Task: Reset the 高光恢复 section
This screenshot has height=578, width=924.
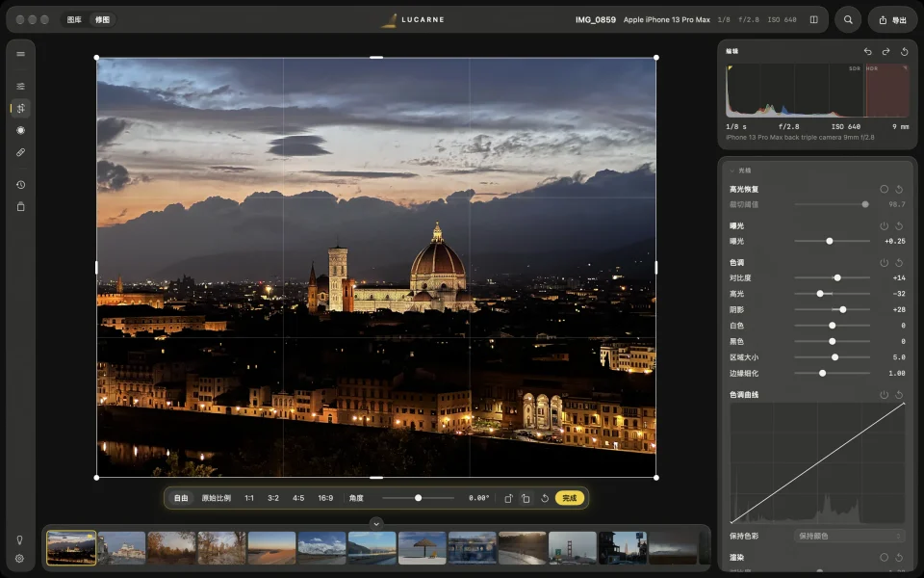Action: [x=899, y=190]
